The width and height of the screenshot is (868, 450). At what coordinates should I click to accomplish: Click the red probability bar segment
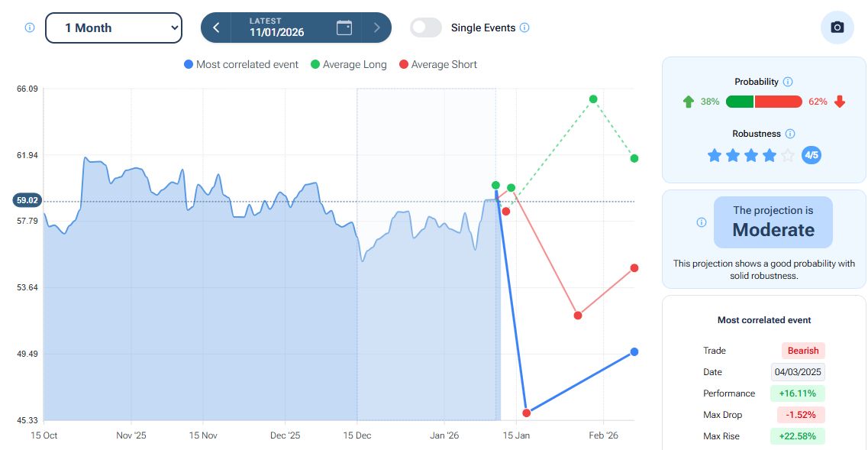778,102
